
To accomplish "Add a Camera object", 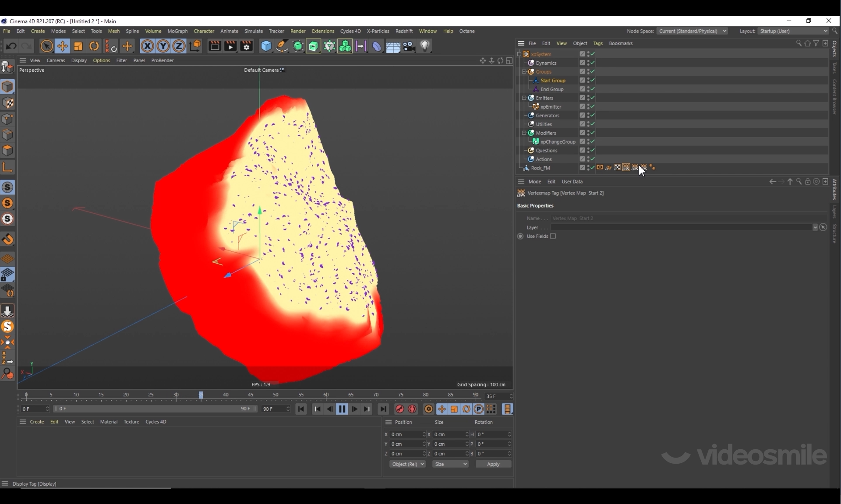I will tap(409, 46).
